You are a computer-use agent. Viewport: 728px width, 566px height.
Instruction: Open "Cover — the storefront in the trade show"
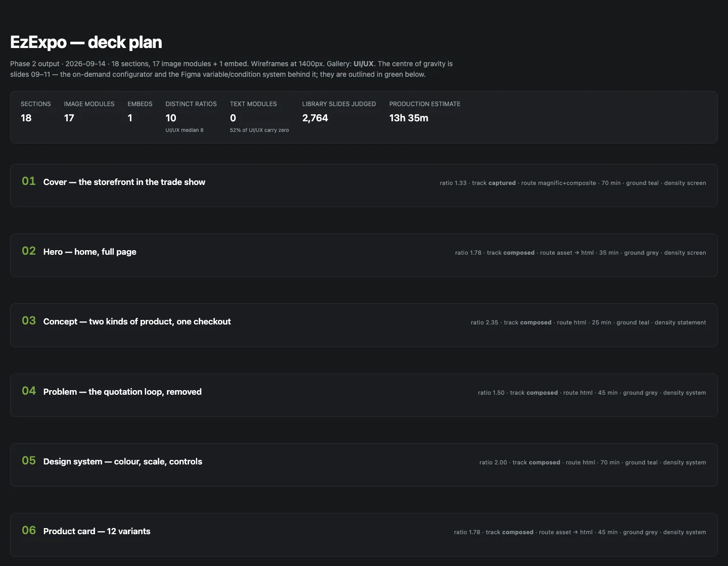(x=124, y=182)
